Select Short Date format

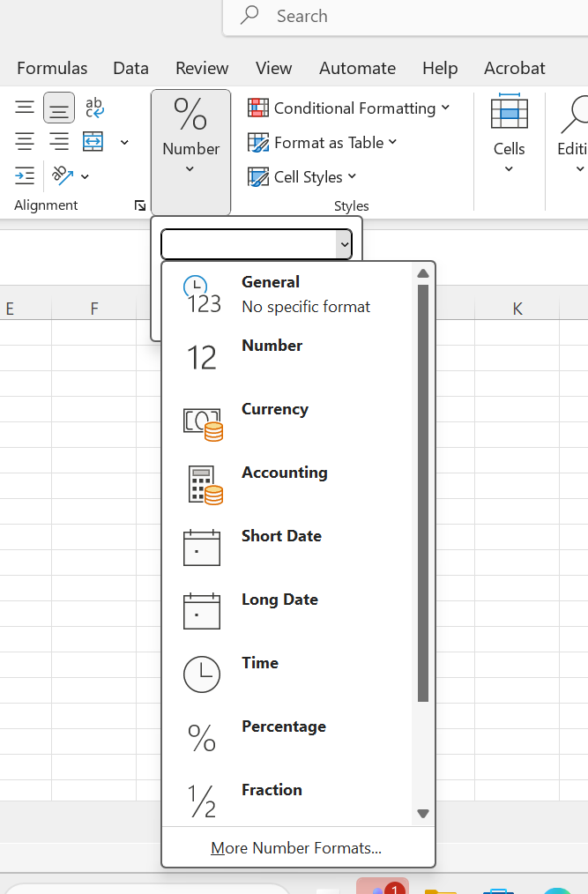(x=287, y=548)
